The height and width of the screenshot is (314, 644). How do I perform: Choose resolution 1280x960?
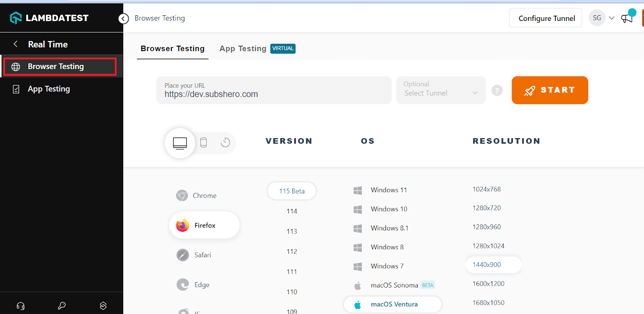point(487,227)
